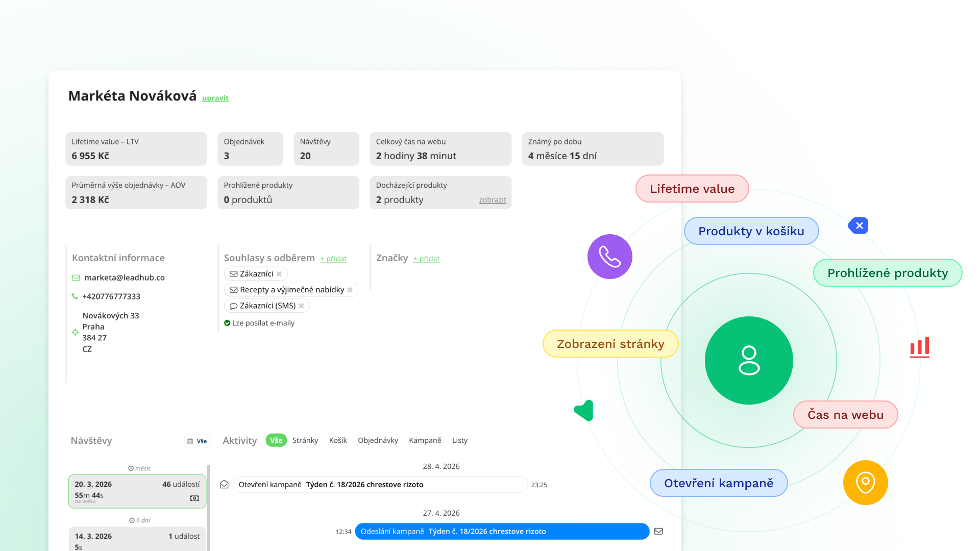The image size is (980, 551).
Task: Click the Zobrazení stránky yellow pill
Action: pos(610,344)
